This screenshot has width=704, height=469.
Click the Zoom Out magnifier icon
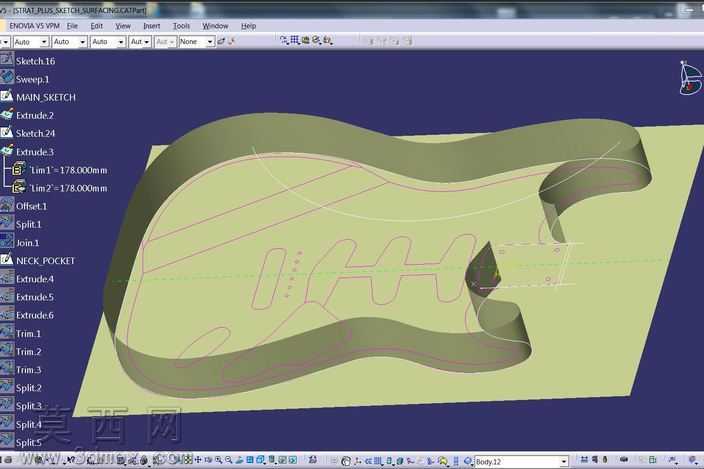(229, 460)
